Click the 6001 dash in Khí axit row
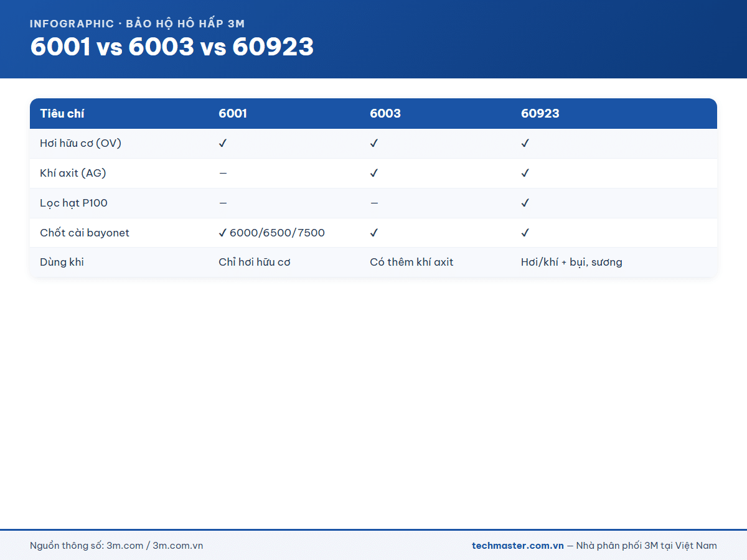 point(223,173)
